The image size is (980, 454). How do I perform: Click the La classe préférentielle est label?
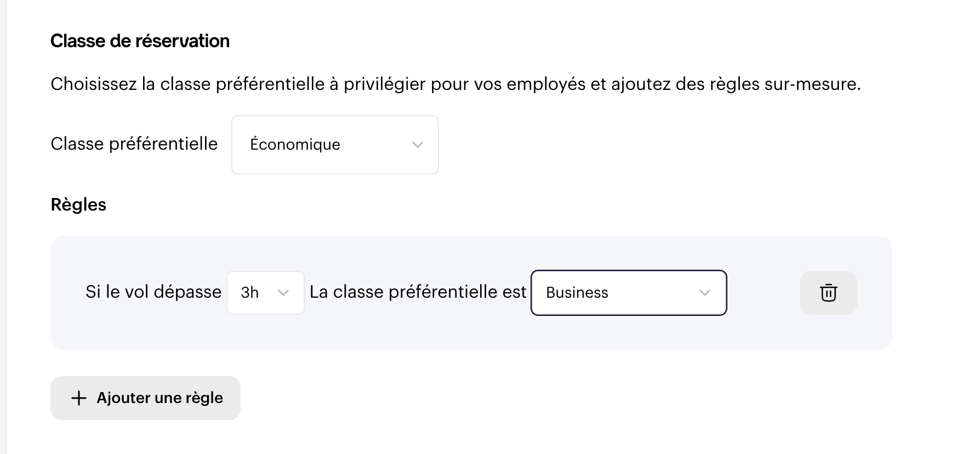coord(418,292)
